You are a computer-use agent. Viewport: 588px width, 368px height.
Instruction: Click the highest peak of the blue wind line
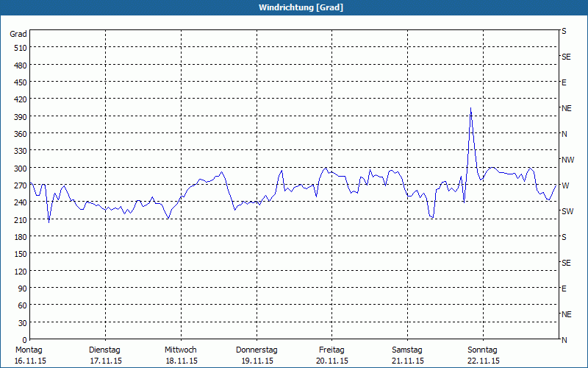coord(470,108)
